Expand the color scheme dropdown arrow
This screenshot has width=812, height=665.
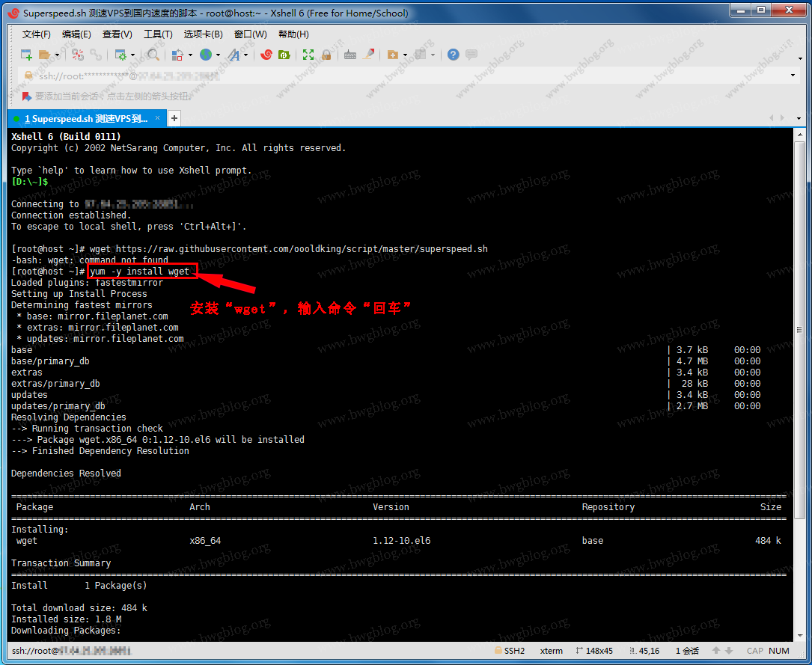[x=190, y=55]
